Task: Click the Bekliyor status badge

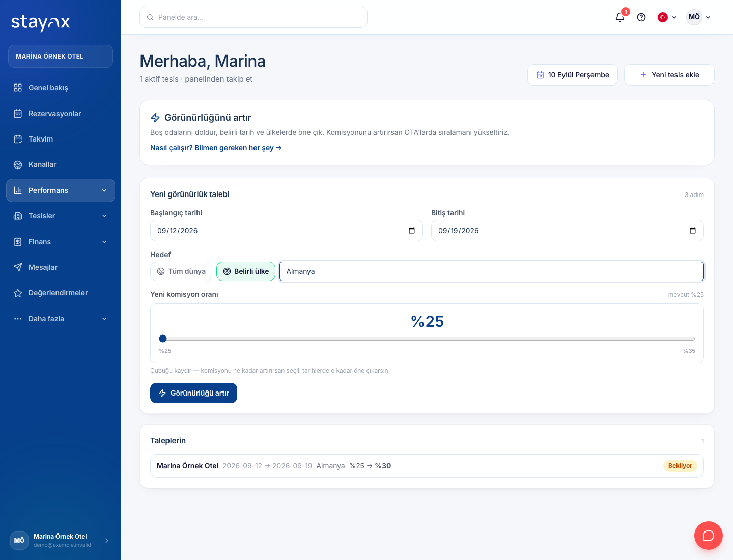Action: click(x=680, y=466)
